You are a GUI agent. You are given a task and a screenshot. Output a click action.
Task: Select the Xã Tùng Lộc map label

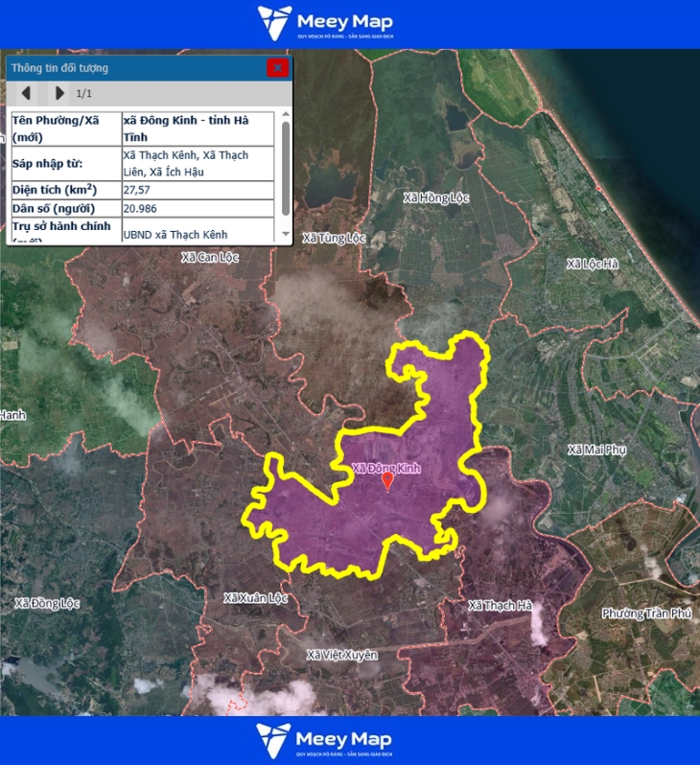coord(334,237)
